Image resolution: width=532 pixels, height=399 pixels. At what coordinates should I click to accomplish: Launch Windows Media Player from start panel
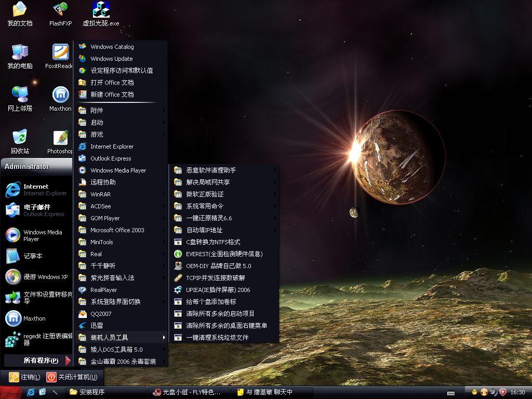pos(37,235)
